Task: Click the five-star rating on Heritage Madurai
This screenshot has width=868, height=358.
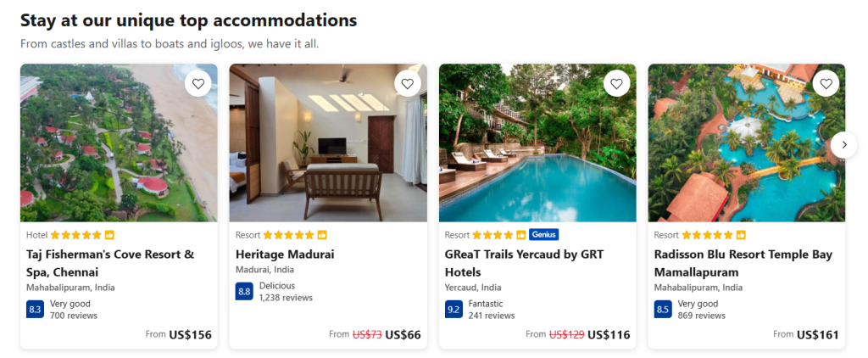Action: (288, 235)
